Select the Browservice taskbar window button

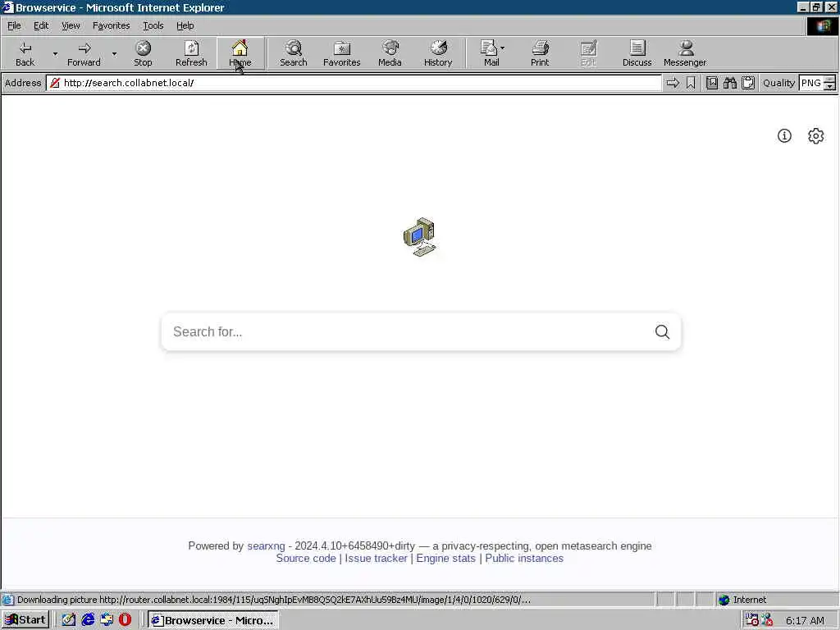click(x=213, y=620)
